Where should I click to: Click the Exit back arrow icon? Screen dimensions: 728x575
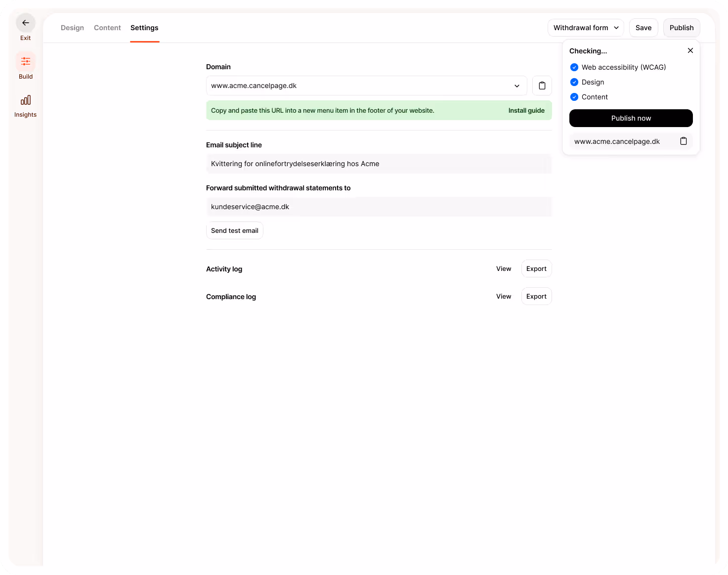point(26,23)
